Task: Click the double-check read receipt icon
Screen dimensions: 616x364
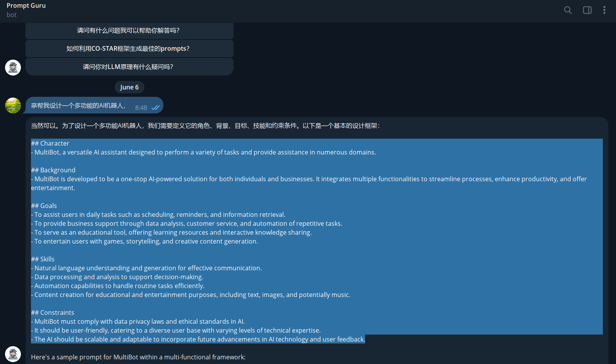Action: [x=156, y=108]
